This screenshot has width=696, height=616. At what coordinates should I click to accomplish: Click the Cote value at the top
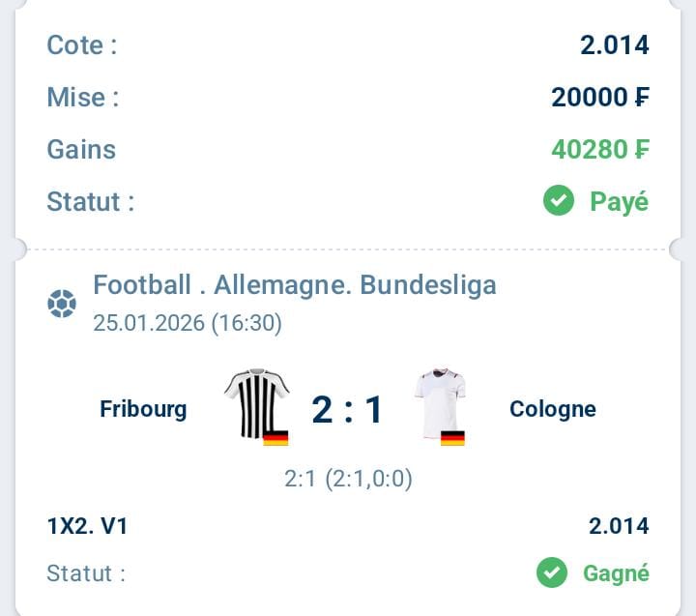click(615, 44)
